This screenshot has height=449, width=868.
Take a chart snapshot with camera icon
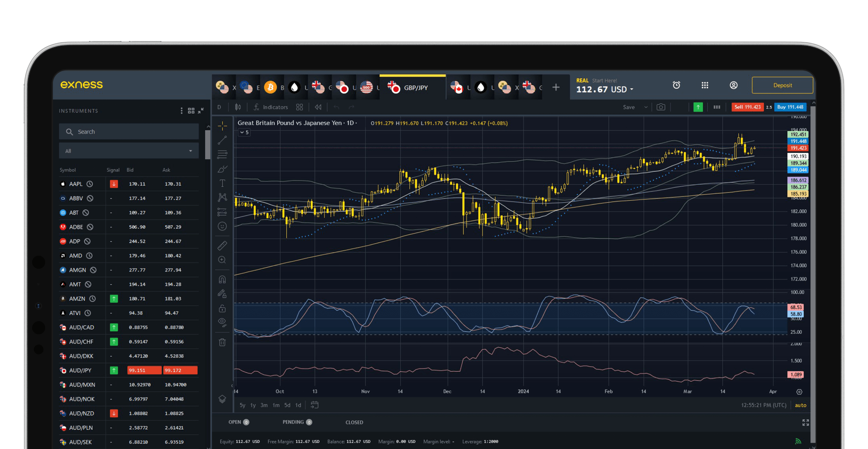coord(660,107)
